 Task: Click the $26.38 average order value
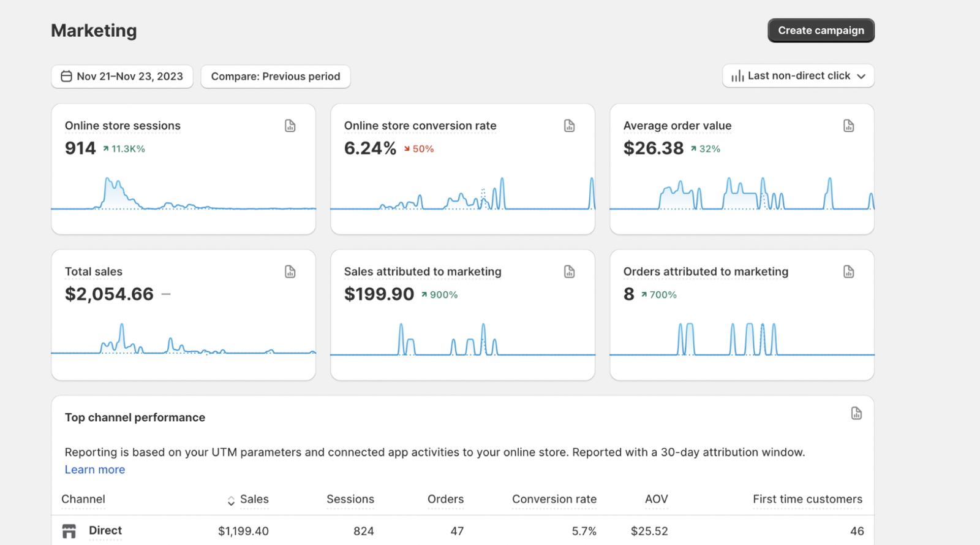click(x=654, y=148)
